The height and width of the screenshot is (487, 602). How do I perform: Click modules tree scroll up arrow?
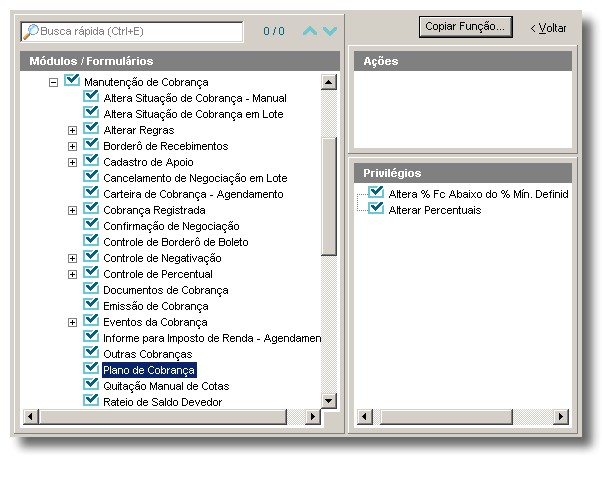(329, 82)
